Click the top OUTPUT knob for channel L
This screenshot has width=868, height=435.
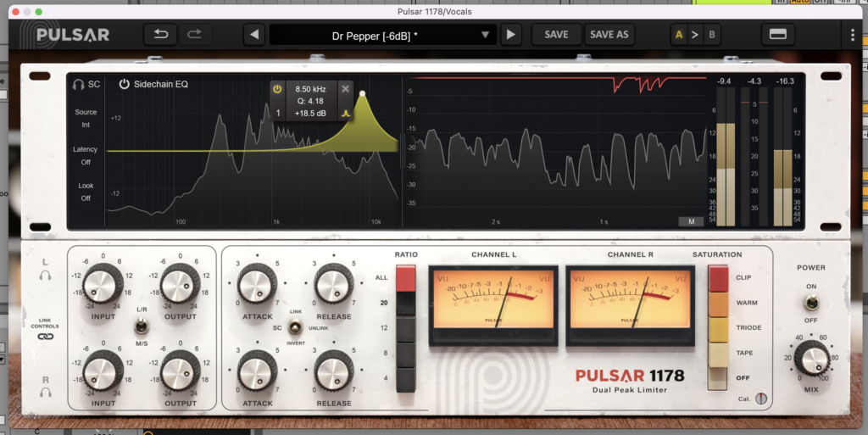[x=180, y=284]
